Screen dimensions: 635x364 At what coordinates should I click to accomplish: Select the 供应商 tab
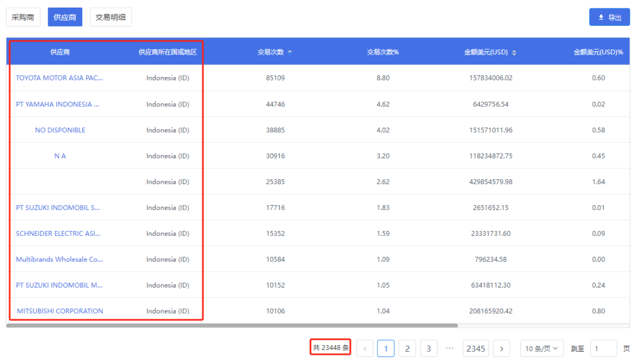(x=65, y=17)
